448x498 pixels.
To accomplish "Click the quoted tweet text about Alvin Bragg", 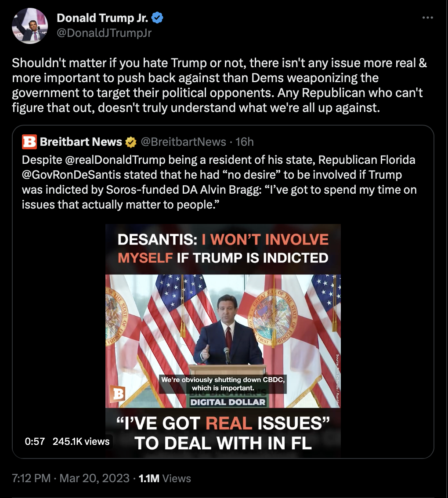I will pyautogui.click(x=219, y=182).
